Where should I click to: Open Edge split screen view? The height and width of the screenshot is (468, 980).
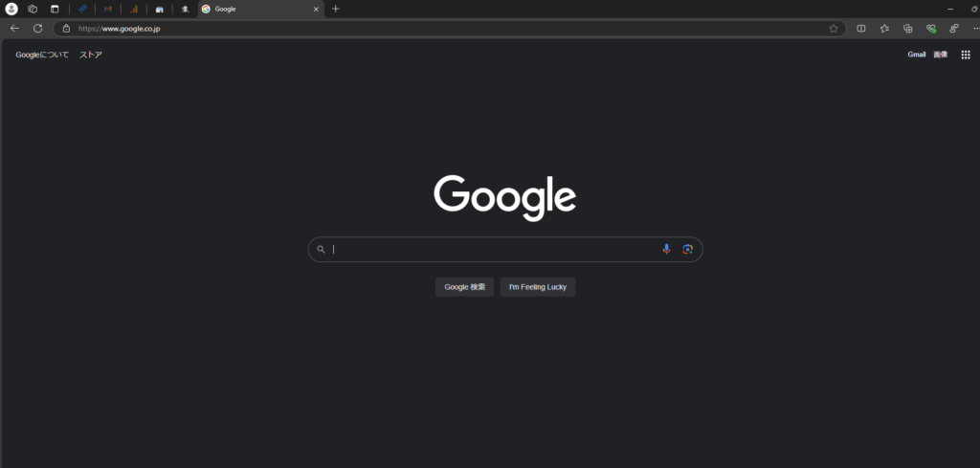click(861, 29)
